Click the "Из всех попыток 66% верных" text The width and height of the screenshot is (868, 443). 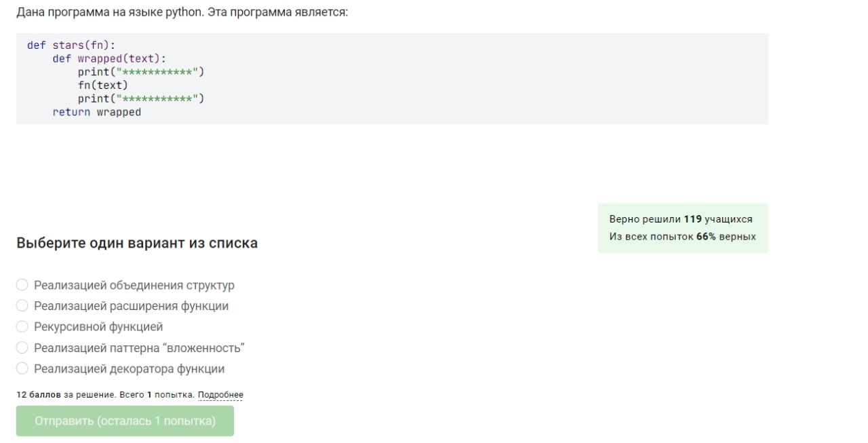tap(682, 237)
